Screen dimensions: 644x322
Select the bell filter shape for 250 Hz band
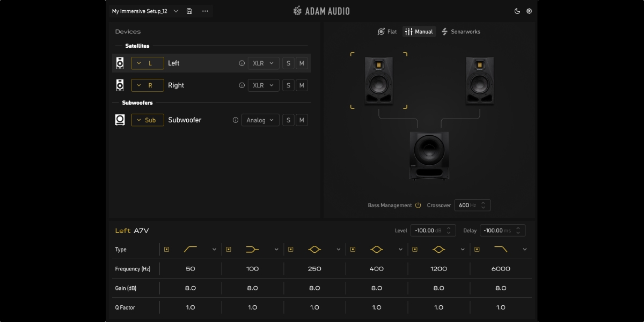click(x=314, y=250)
